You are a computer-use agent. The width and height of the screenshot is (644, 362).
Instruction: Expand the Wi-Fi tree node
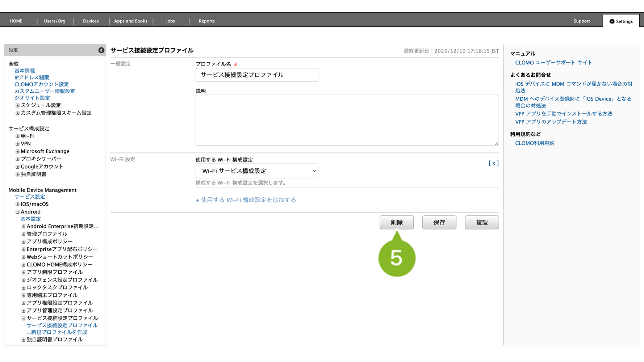(17, 136)
